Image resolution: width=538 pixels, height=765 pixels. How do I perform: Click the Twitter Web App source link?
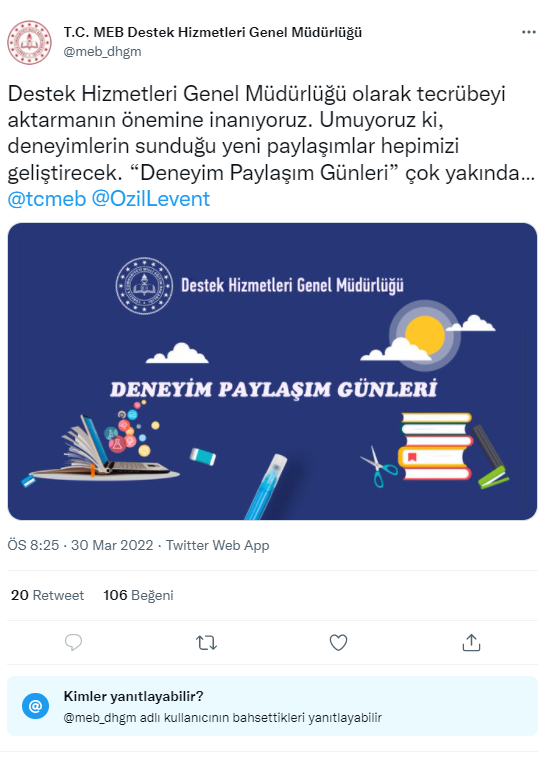click(218, 545)
